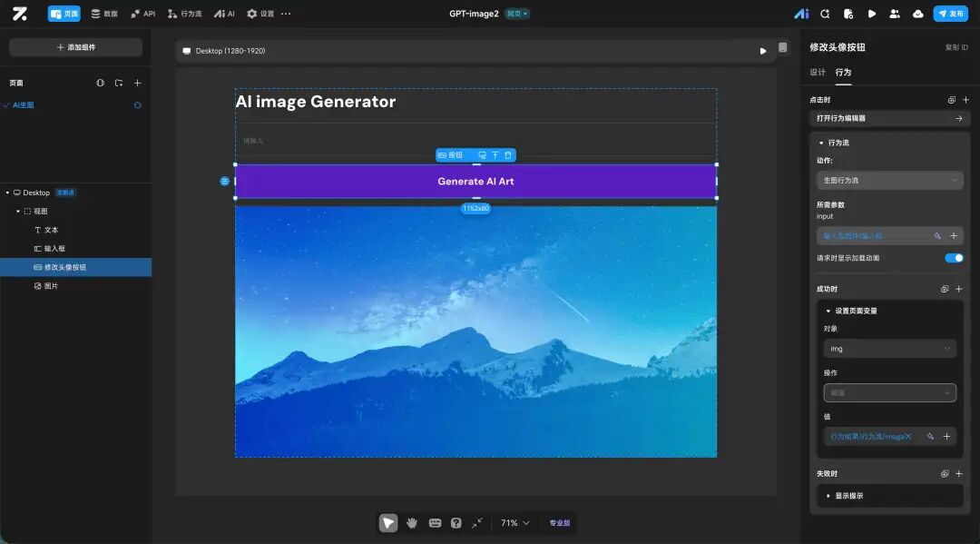Viewport: 980px width, 544px height.
Task: Collapse the 设置页面变量 section
Action: click(828, 311)
